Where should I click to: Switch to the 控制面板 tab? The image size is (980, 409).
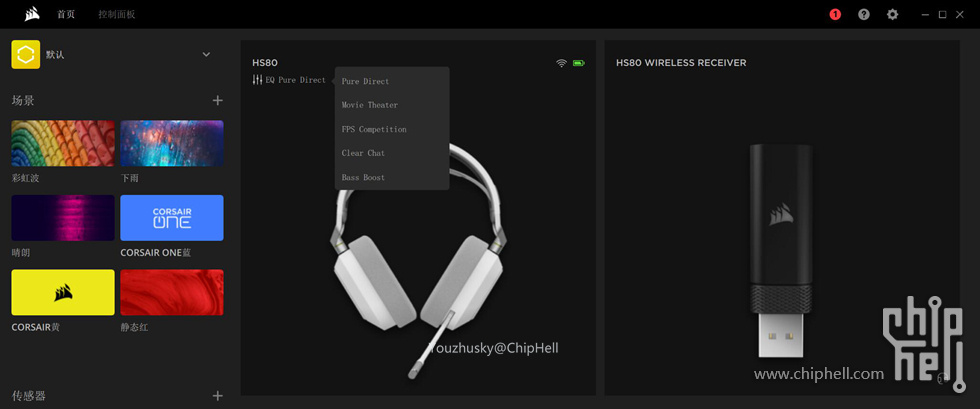[x=116, y=14]
